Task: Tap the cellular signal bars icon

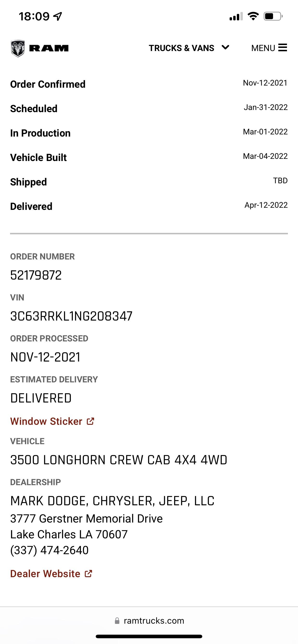Action: point(236,17)
